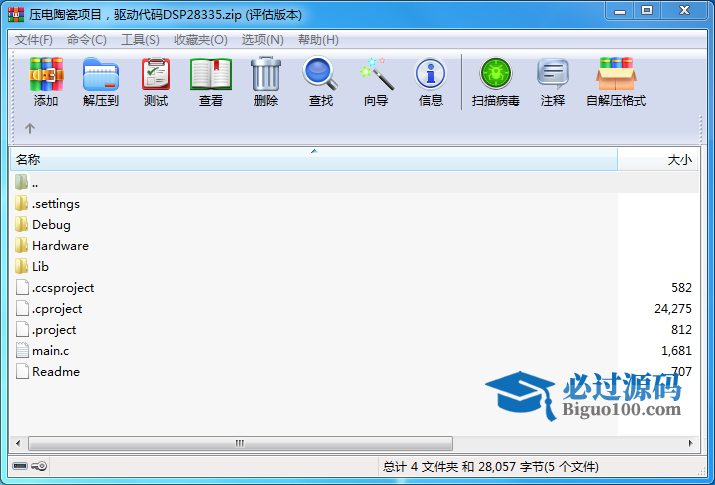This screenshot has height=485, width=715.
Task: Sort by Name (名称) column header
Action: click(314, 160)
